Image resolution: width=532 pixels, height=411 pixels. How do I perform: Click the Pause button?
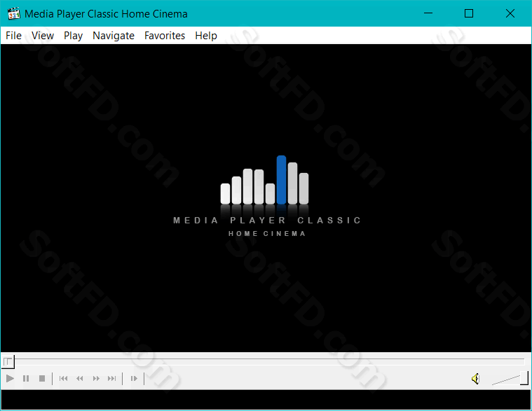(26, 378)
